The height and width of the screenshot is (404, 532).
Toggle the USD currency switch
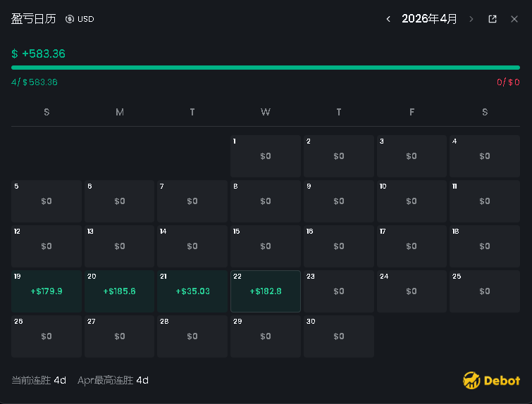[x=80, y=19]
